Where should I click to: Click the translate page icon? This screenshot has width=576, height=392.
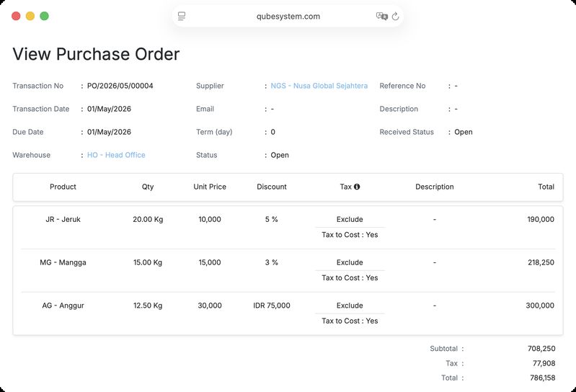coord(381,16)
